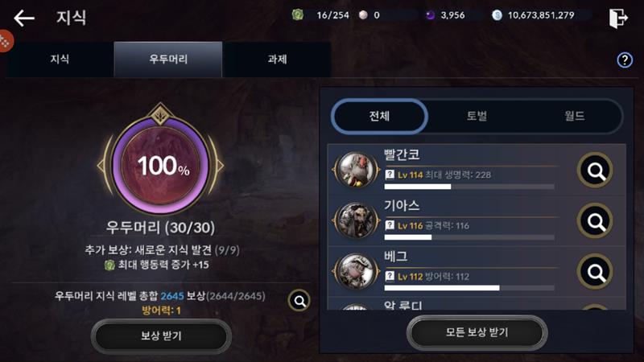Select the 월드 filter
The image size is (644, 362).
[x=575, y=116]
